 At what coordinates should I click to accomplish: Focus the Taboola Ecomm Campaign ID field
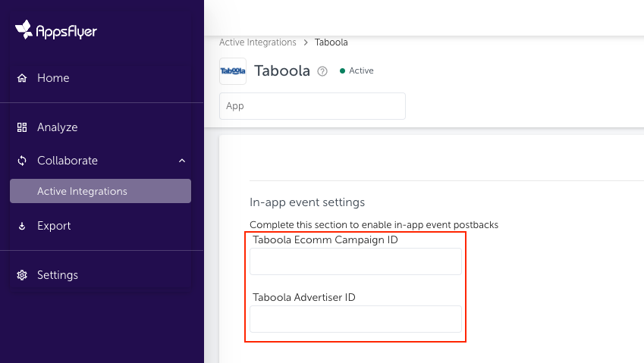tap(356, 261)
